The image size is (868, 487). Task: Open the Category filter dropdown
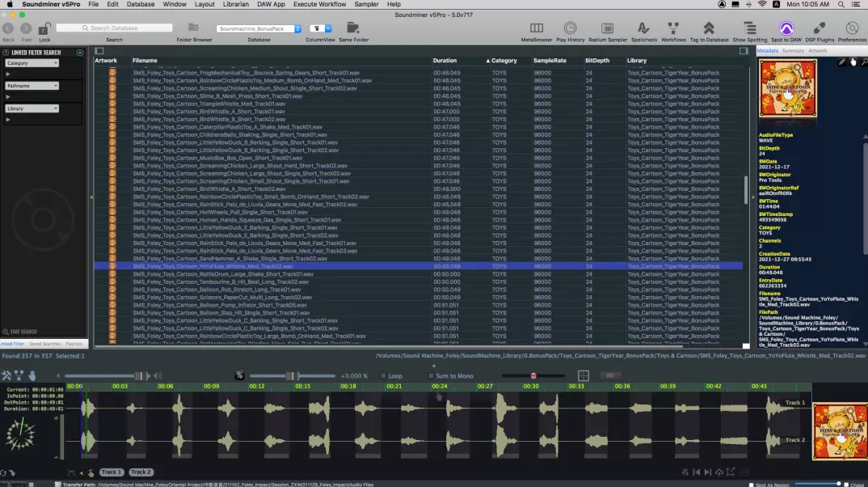(x=32, y=62)
